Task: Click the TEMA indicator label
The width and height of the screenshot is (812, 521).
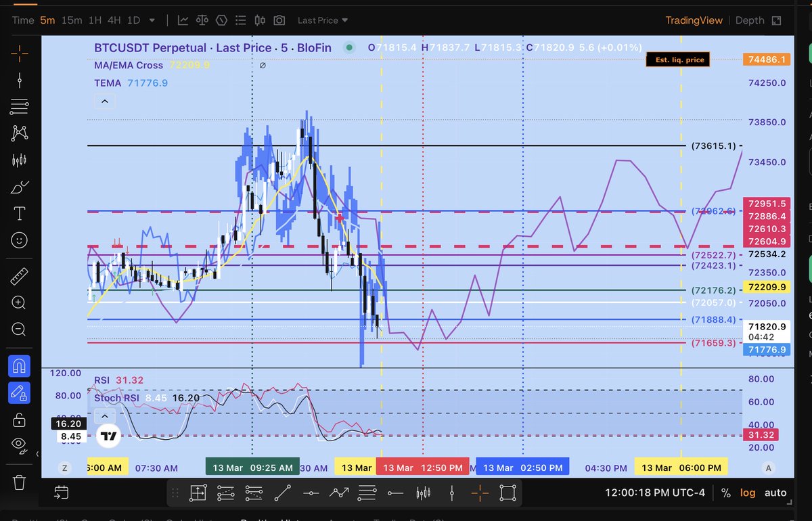Action: 108,83
